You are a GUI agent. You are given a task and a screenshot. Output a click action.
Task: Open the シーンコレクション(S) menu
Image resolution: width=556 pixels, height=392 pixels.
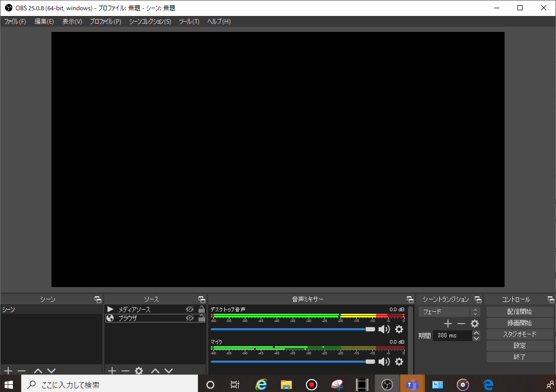coord(150,22)
